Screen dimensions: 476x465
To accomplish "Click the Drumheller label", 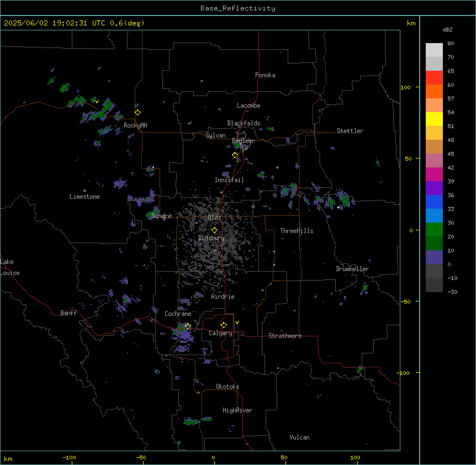I will click(352, 269).
